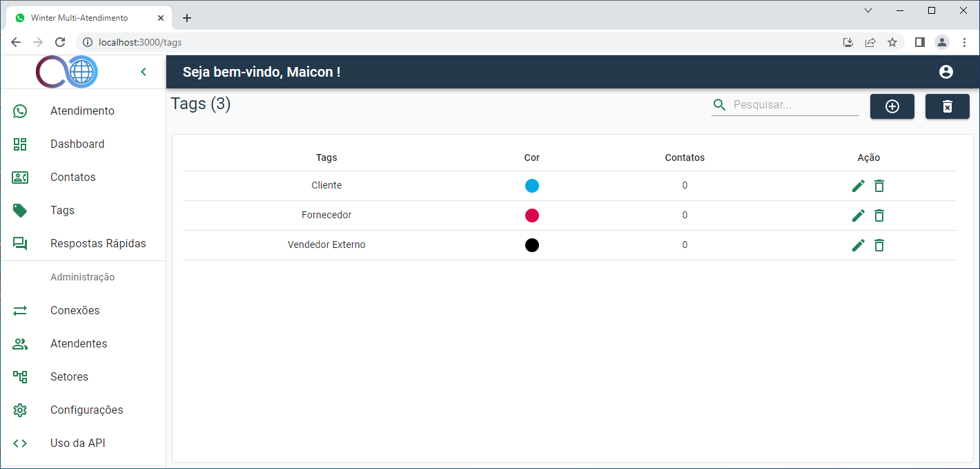Delete the Fornecedor tag via trash icon
The height and width of the screenshot is (469, 980).
click(x=879, y=216)
